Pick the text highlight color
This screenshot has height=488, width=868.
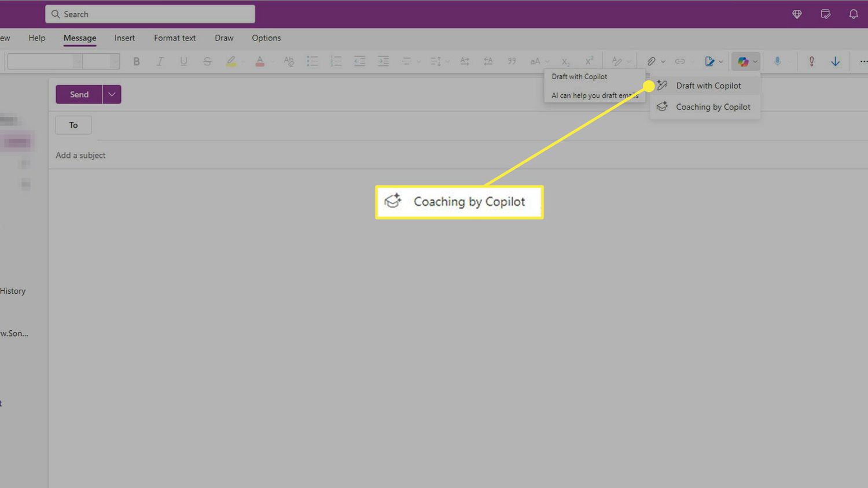pyautogui.click(x=231, y=61)
